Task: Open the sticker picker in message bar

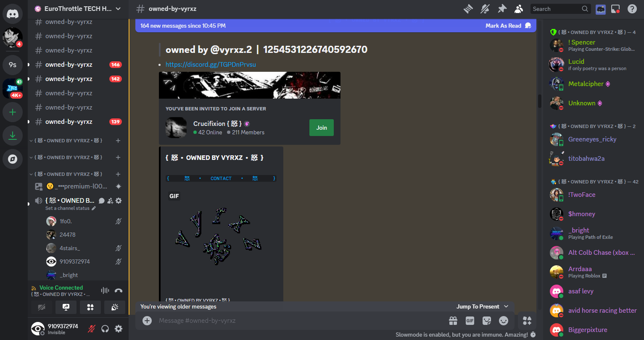Action: [x=487, y=321]
